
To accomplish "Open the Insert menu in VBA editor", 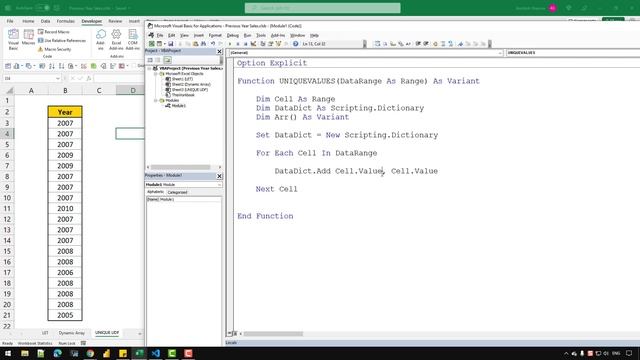I will coord(198,36).
